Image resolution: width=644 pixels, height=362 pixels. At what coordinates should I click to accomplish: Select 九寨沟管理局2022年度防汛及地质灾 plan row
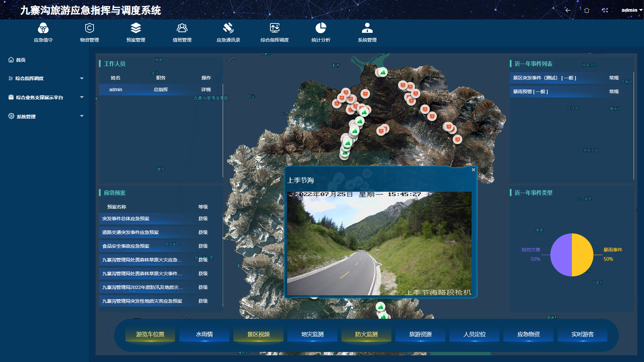point(161,287)
